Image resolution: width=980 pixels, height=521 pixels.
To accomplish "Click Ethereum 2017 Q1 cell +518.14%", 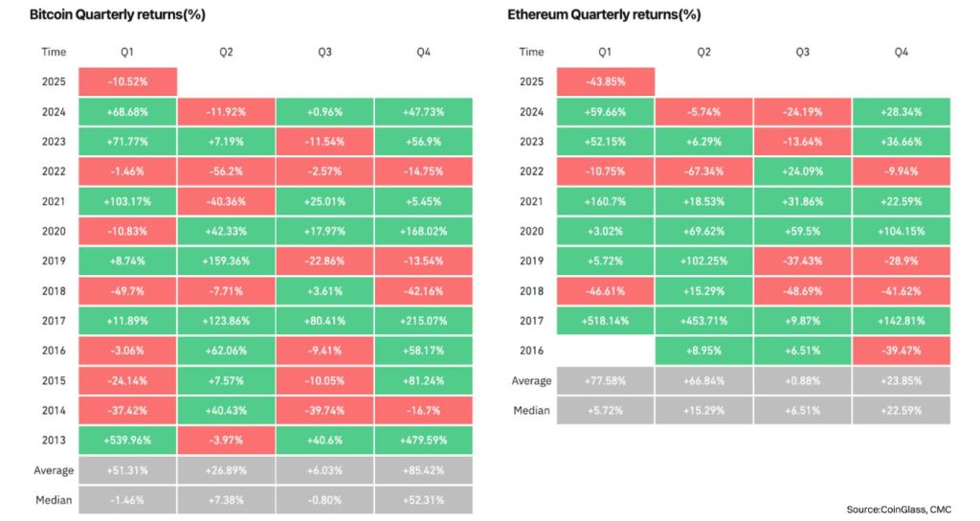I will point(605,320).
